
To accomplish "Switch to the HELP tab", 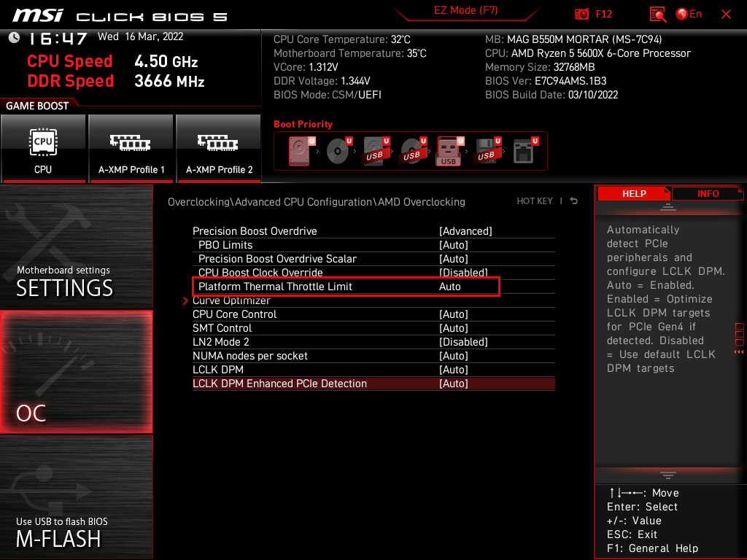I will pos(634,193).
